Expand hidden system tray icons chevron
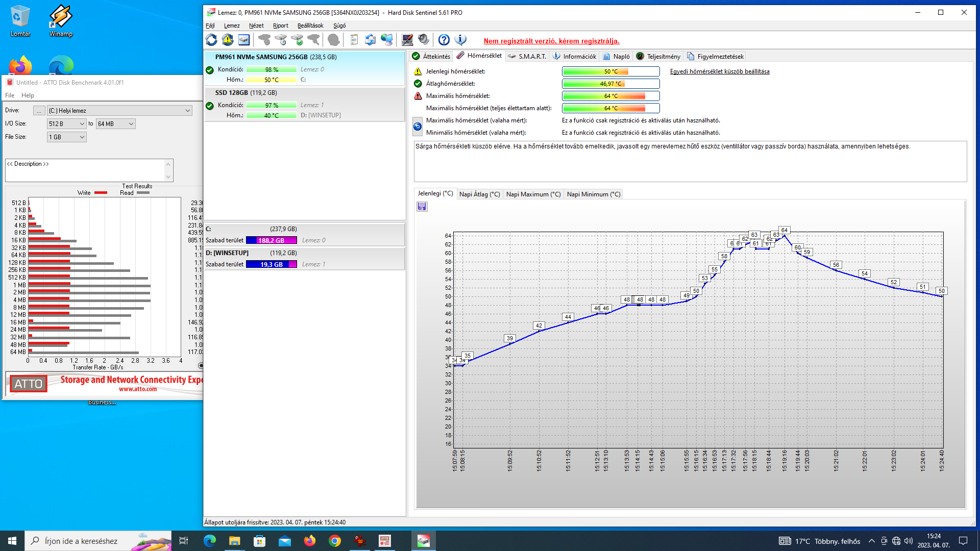Viewport: 980px width, 551px height. (872, 541)
